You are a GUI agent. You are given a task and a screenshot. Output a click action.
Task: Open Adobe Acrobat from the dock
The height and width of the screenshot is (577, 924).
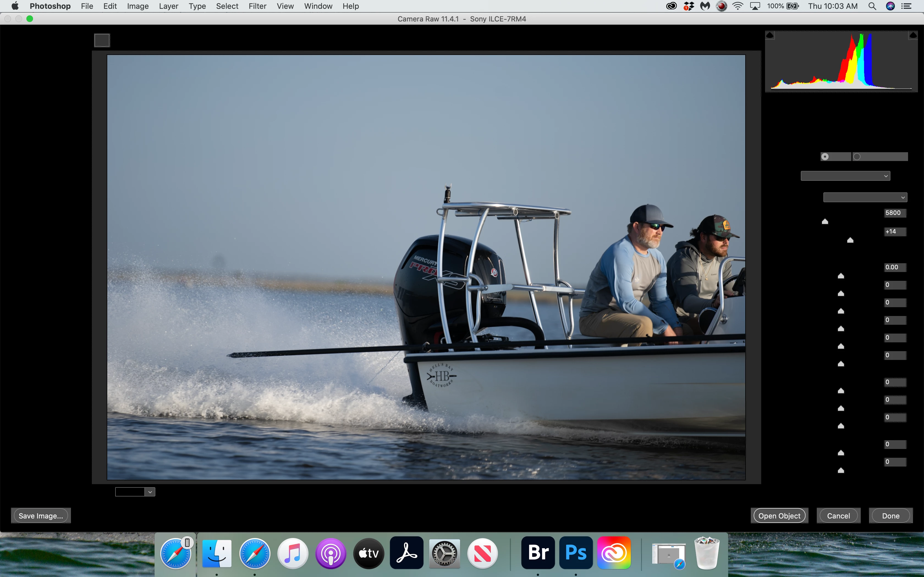(x=406, y=553)
